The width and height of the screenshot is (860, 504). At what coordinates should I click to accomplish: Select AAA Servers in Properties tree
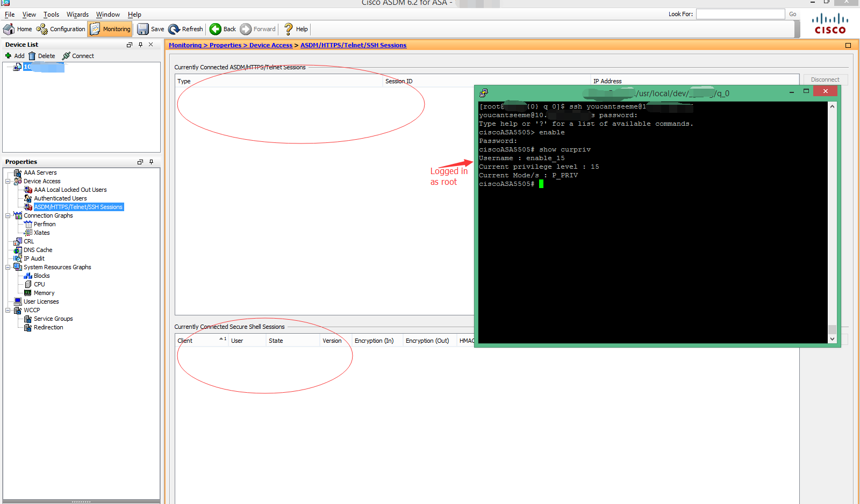click(40, 172)
